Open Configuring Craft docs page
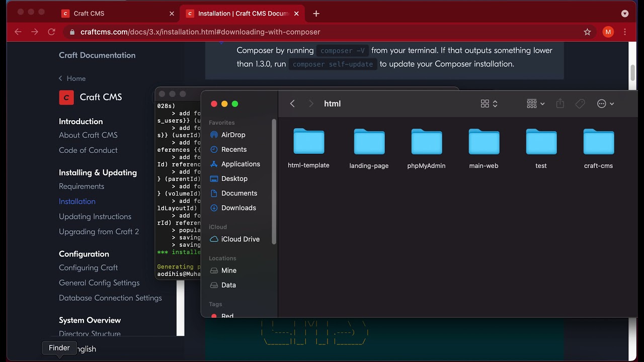This screenshot has height=362, width=644. pos(88,267)
